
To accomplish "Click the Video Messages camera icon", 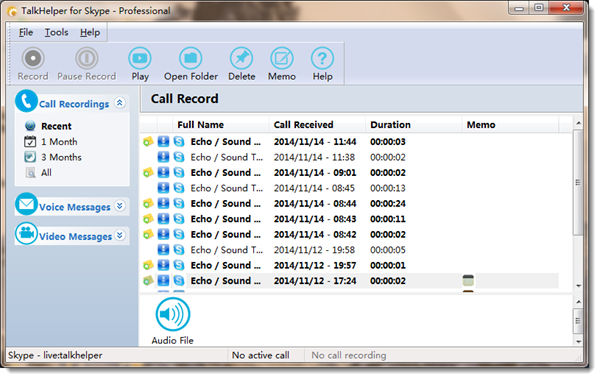I will click(x=26, y=233).
